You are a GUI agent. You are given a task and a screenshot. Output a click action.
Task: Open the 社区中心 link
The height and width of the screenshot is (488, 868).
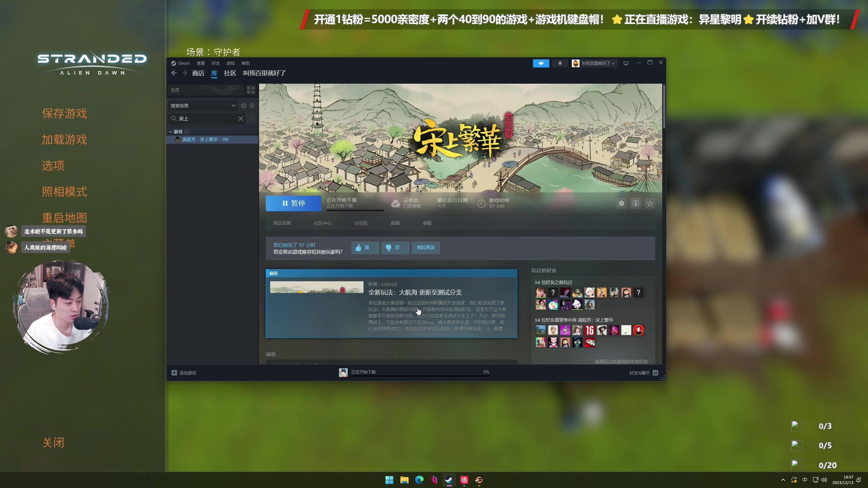tap(323, 223)
